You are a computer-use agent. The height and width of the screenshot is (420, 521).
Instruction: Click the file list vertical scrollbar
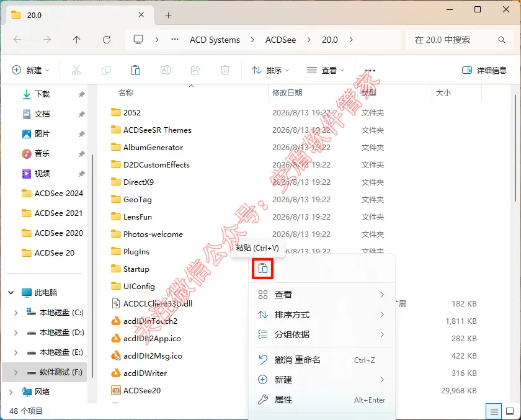click(x=515, y=150)
